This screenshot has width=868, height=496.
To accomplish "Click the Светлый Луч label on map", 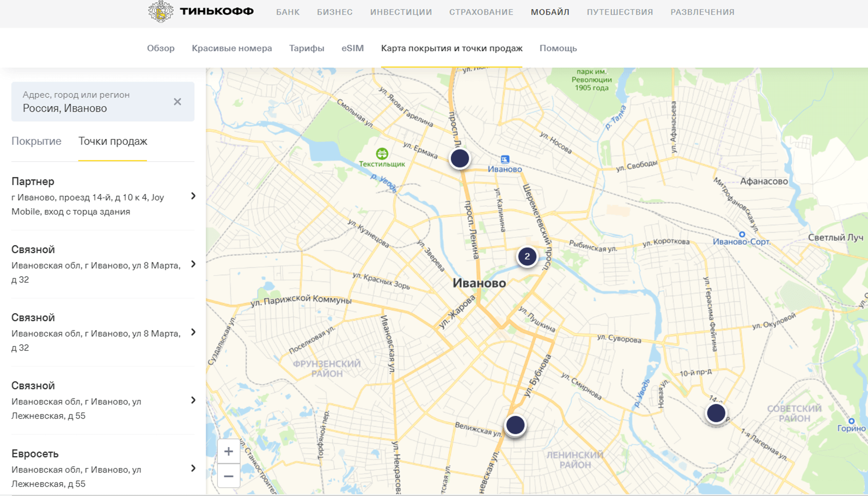I will click(835, 237).
